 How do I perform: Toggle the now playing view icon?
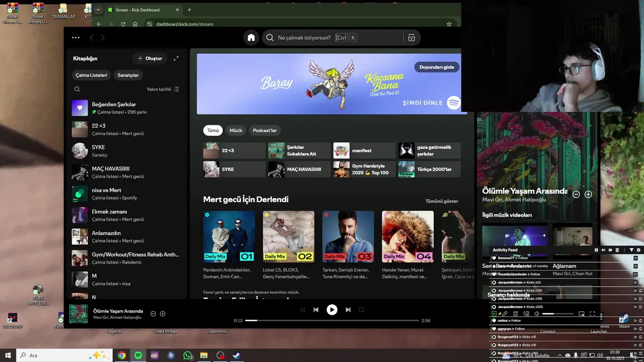(x=494, y=314)
